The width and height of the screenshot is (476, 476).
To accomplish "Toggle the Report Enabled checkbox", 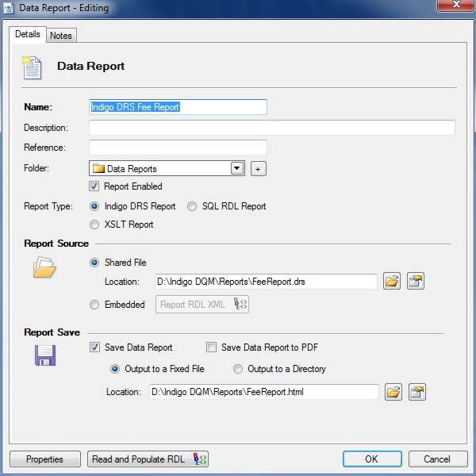I will pos(96,186).
